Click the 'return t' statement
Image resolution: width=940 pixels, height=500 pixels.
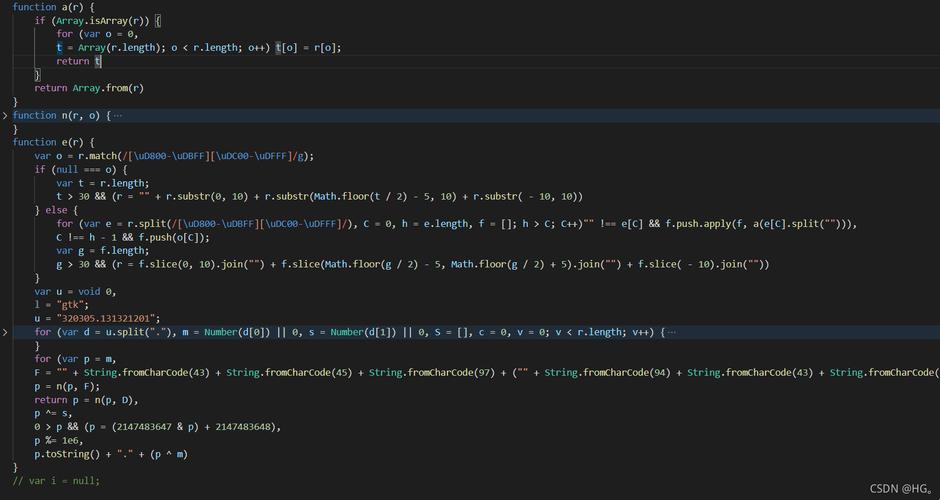[x=79, y=61]
